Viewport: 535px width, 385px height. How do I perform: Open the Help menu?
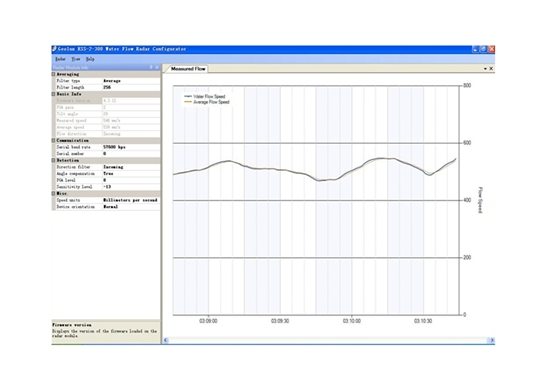90,59
